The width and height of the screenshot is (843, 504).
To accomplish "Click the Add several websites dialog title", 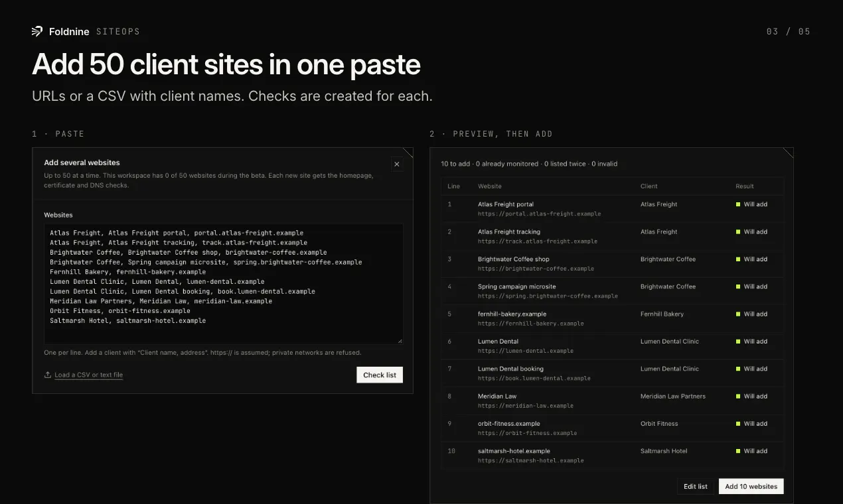I will pyautogui.click(x=82, y=162).
